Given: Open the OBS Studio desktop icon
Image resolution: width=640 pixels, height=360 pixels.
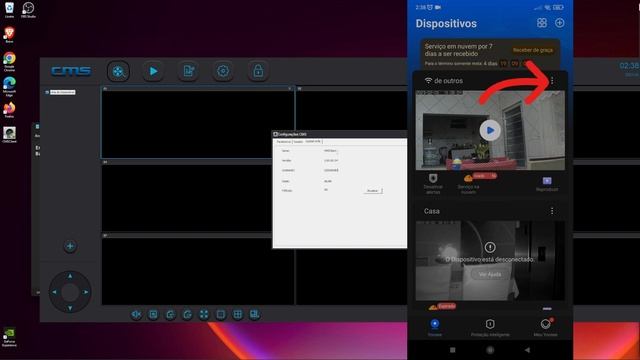Looking at the screenshot, I should [28, 10].
